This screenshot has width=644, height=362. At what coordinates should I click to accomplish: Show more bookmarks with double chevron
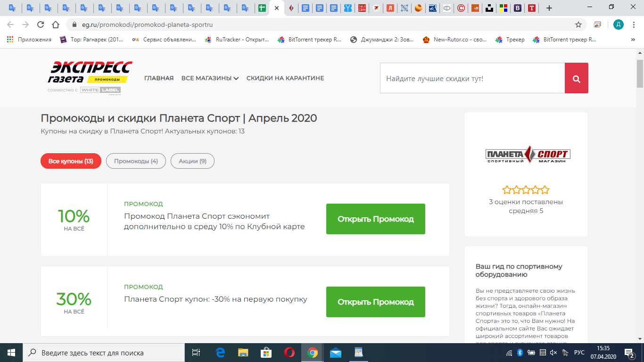click(x=633, y=40)
